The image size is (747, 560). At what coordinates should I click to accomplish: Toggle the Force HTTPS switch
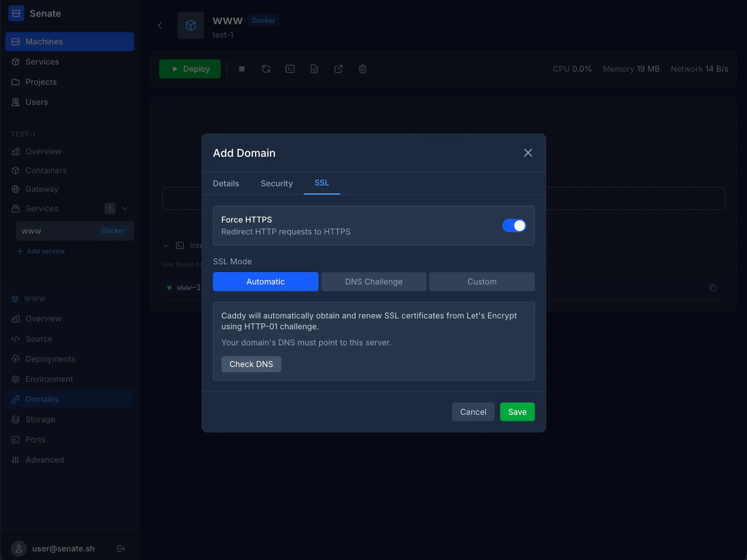tap(514, 225)
